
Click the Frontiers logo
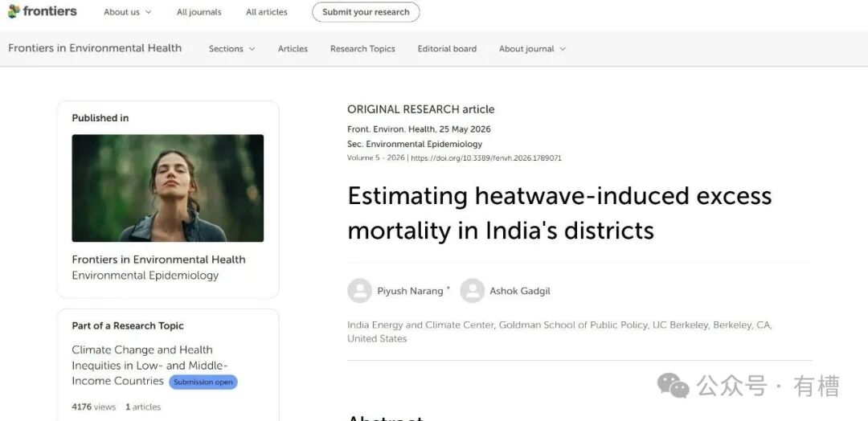click(43, 11)
